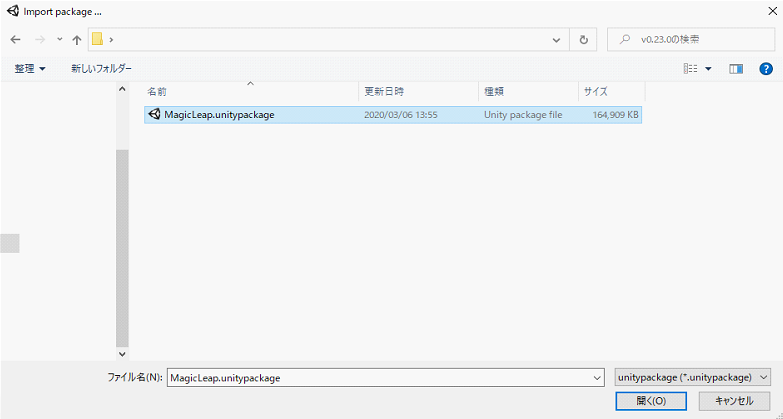Click the キャンセル button
This screenshot has height=419, width=783.
735,401
